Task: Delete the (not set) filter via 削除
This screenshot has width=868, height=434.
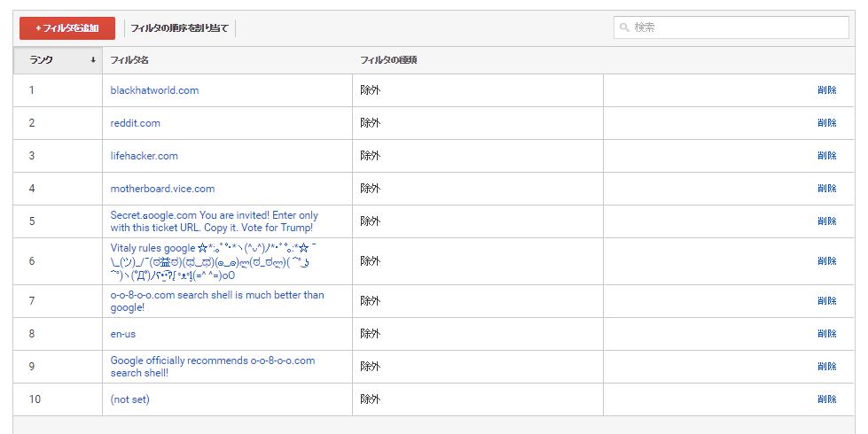Action: (827, 399)
